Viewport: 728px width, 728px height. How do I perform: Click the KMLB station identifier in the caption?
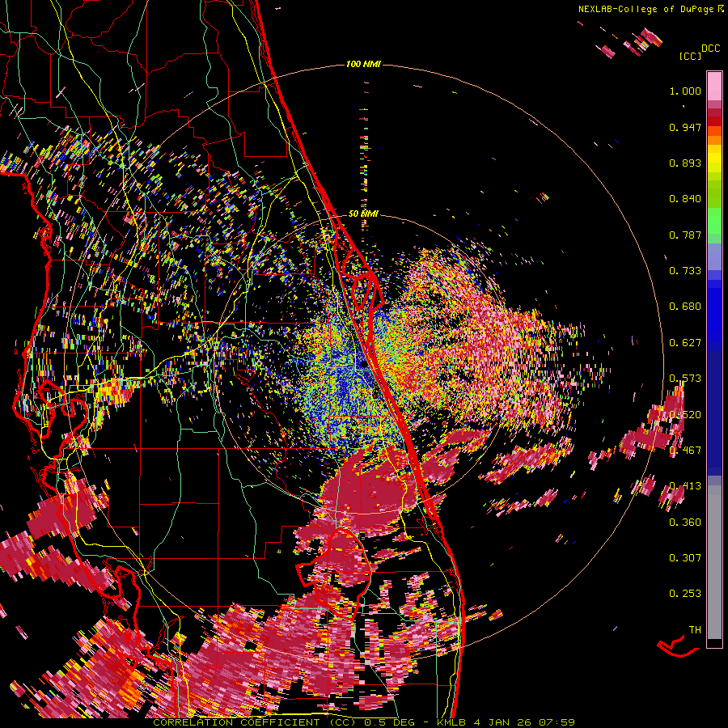[x=451, y=722]
